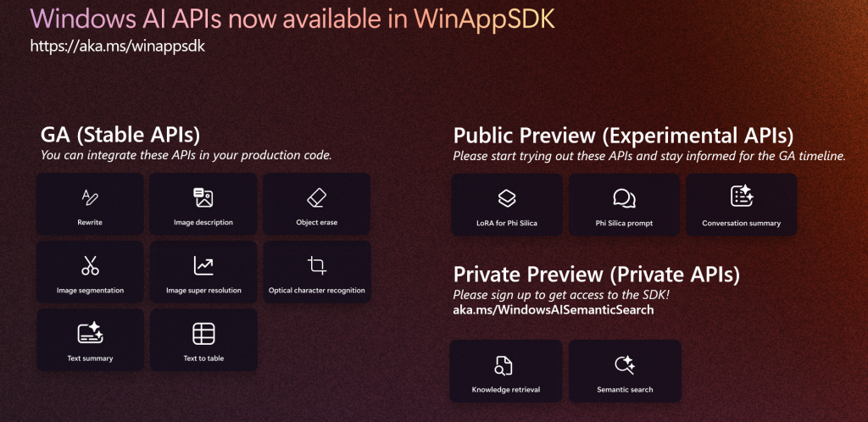Select the Text summary label

pos(90,358)
